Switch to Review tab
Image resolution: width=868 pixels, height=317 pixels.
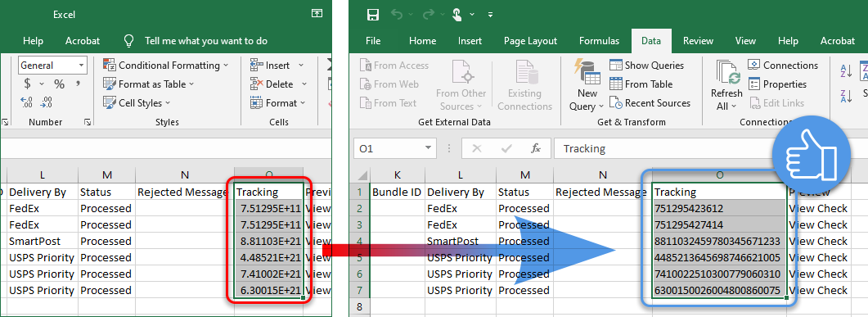(x=698, y=41)
